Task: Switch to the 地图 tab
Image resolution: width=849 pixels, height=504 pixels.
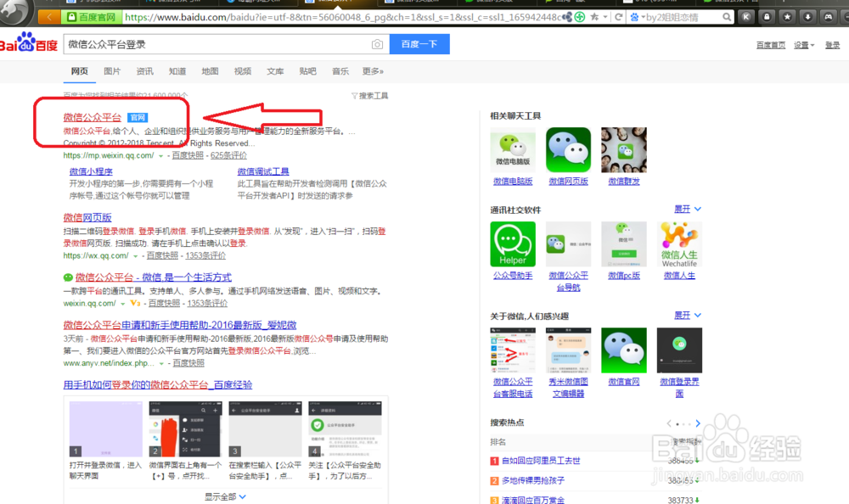Action: 210,71
